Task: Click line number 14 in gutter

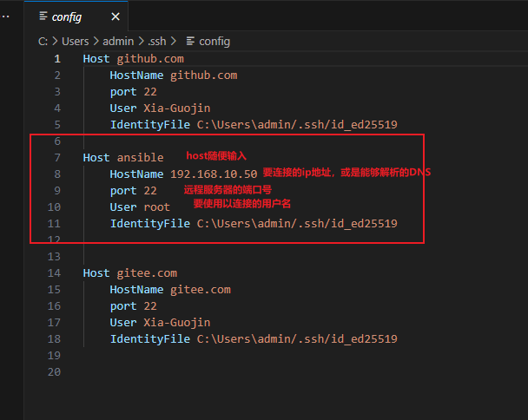Action: [x=54, y=273]
